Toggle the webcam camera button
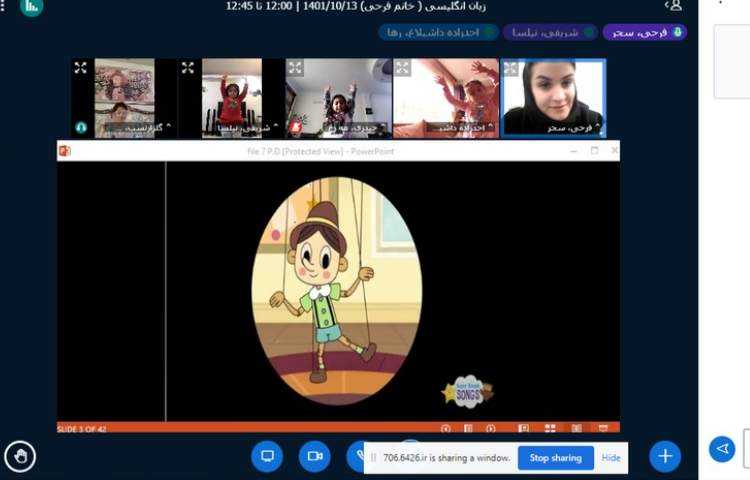Viewport: 750px width, 480px height. click(x=315, y=456)
